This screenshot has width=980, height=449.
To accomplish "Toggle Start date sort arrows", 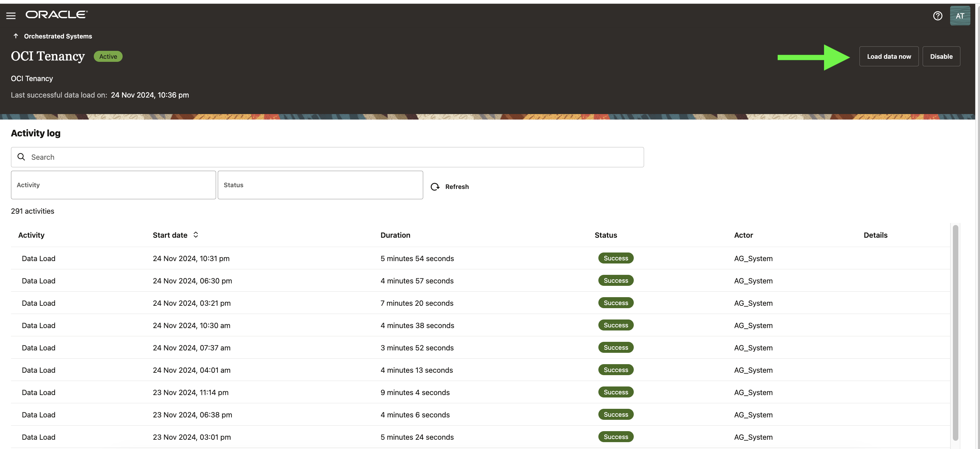I will coord(195,235).
